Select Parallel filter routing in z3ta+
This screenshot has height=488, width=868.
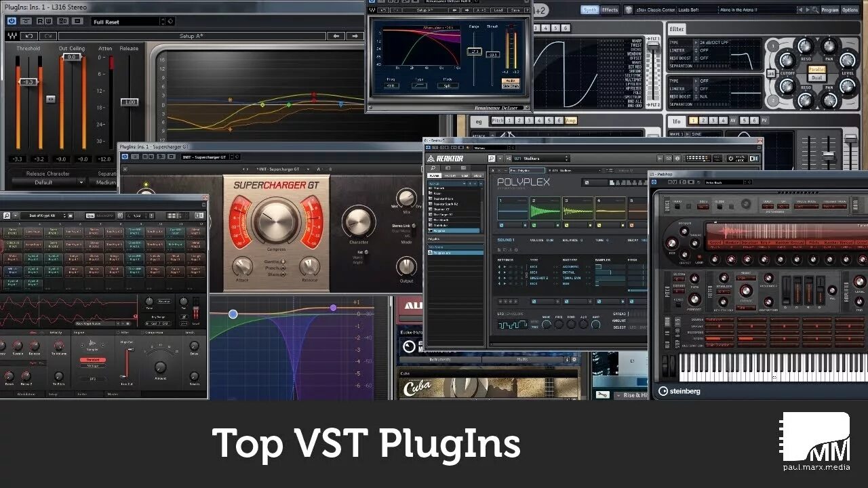pos(816,69)
